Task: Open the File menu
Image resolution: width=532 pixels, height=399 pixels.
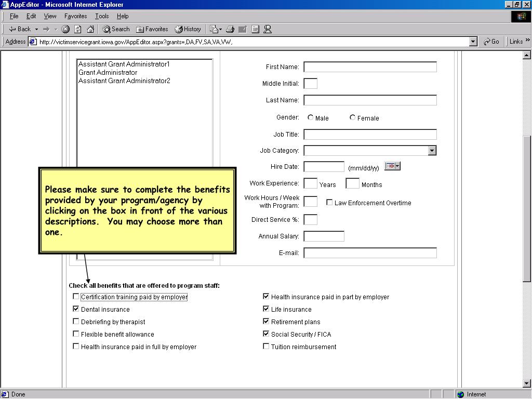Action: click(x=14, y=16)
